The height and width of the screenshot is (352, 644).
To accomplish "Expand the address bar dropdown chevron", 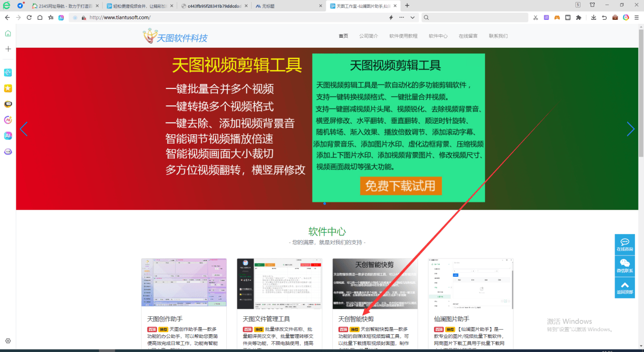I will 412,17.
